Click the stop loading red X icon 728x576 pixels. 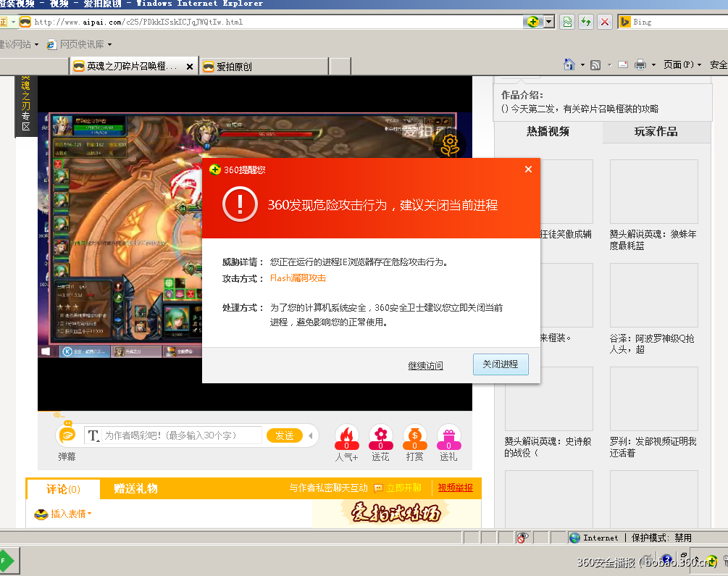pos(605,22)
